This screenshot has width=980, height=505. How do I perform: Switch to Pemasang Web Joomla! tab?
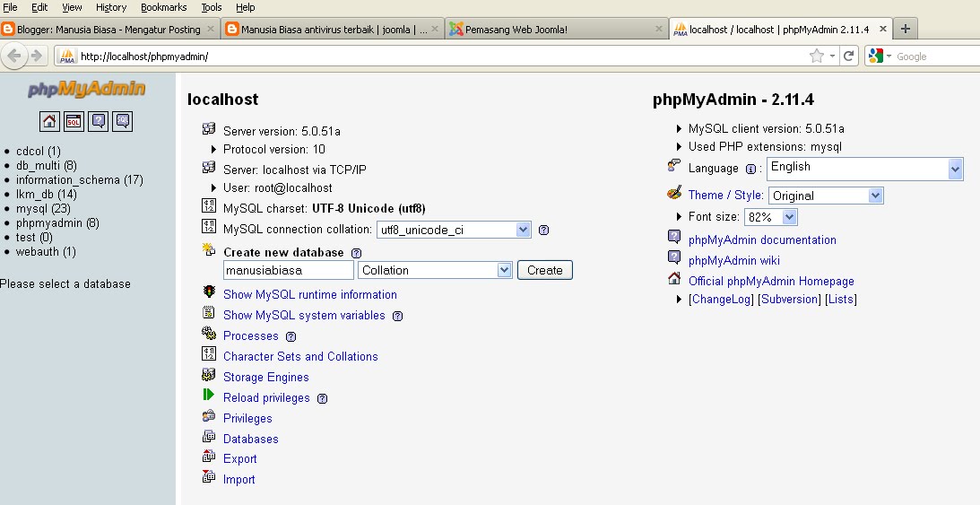[556, 30]
